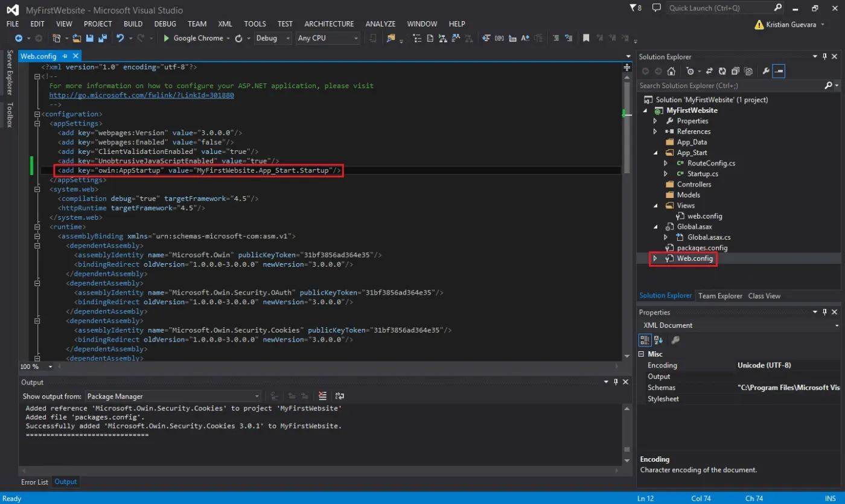Collapse the appSettings outlining marker
Image resolution: width=845 pixels, height=504 pixels.
[37, 123]
